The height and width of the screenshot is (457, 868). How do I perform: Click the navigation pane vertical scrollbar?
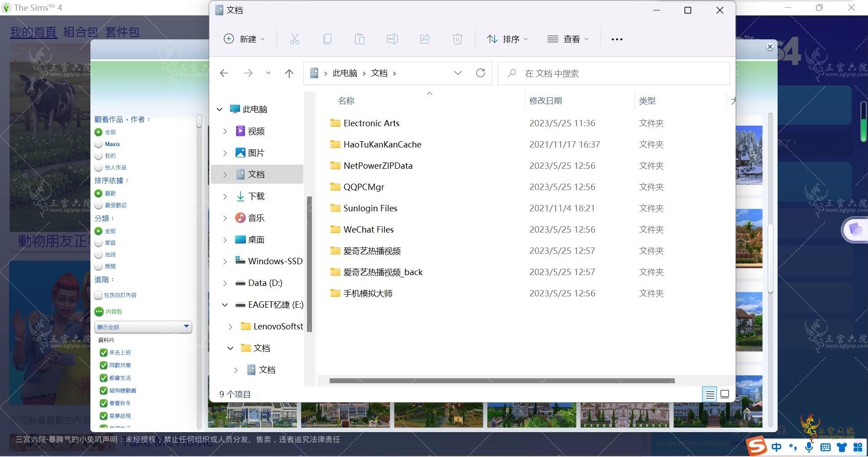coord(309,264)
